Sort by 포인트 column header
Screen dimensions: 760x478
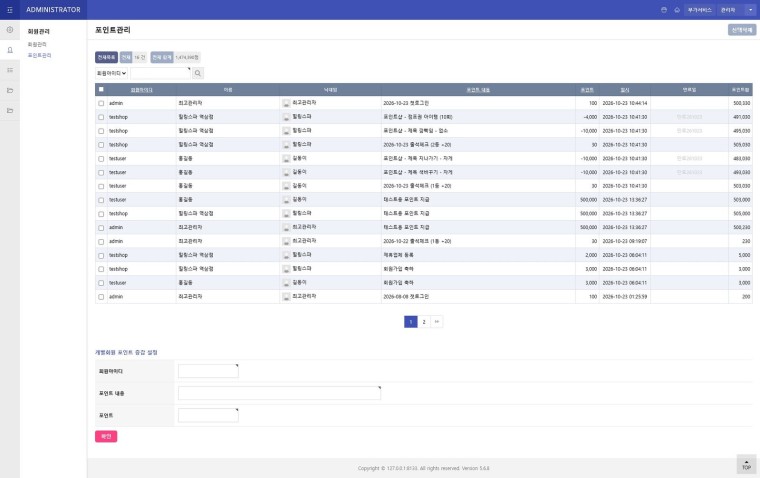click(x=587, y=90)
